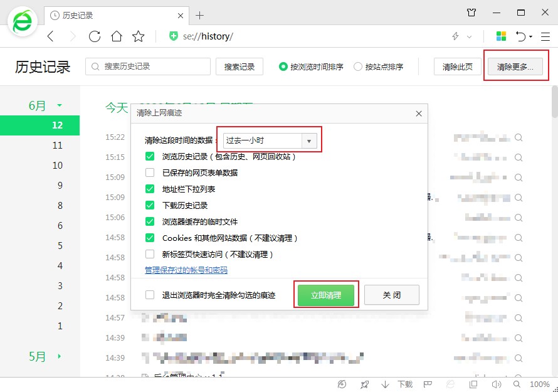Open the hamburger main menu
This screenshot has height=392, width=558.
click(x=545, y=36)
